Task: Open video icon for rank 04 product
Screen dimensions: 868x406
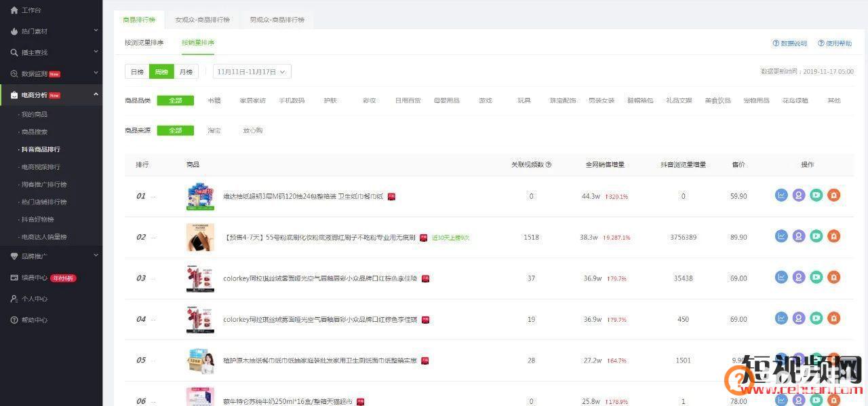Action: click(816, 318)
